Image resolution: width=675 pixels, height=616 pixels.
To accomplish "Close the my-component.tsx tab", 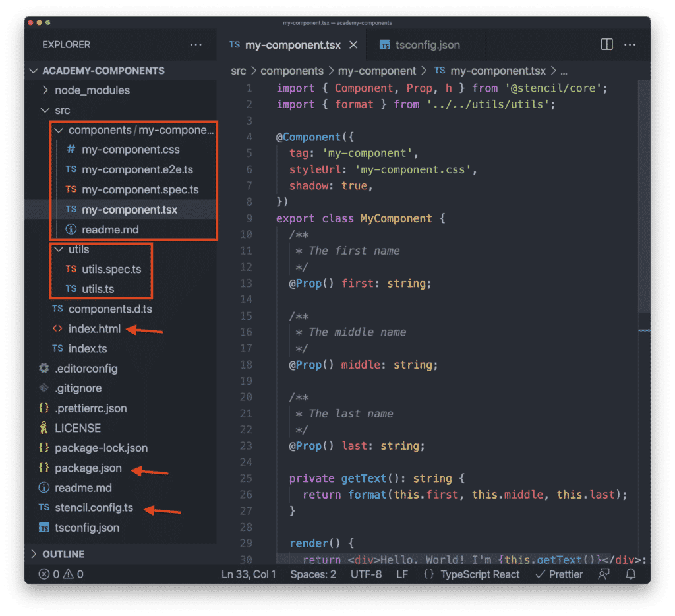I will click(x=353, y=45).
